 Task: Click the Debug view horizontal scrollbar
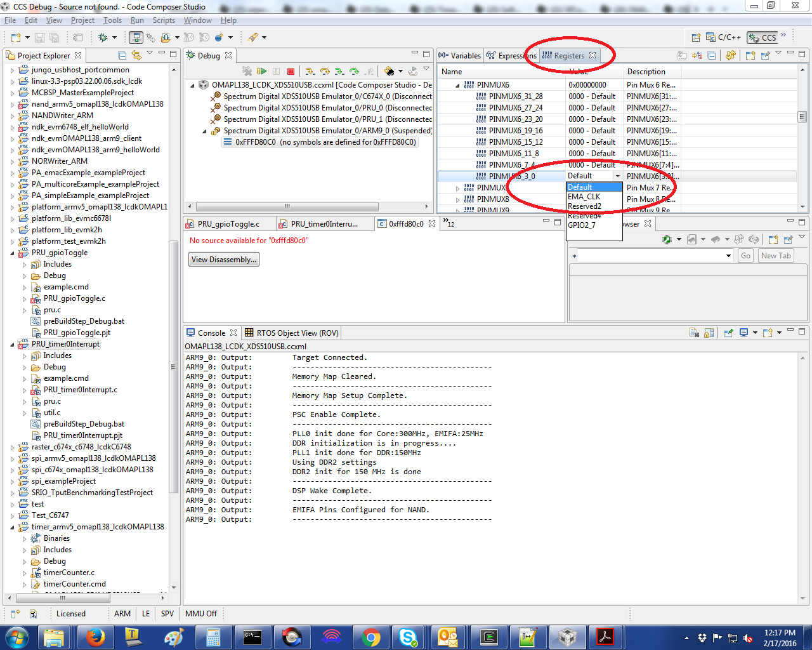(287, 206)
